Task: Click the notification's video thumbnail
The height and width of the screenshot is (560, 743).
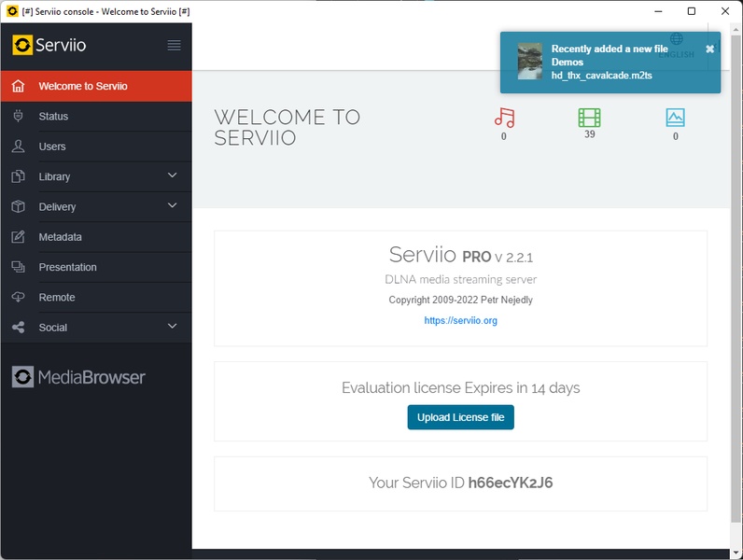Action: tap(530, 62)
